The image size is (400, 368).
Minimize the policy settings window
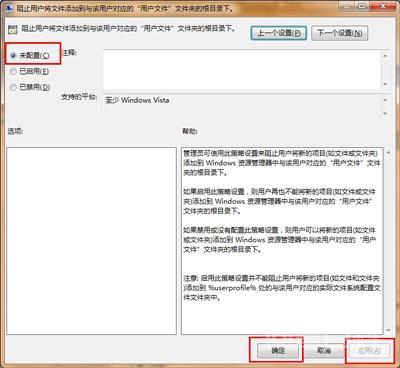[x=347, y=6]
